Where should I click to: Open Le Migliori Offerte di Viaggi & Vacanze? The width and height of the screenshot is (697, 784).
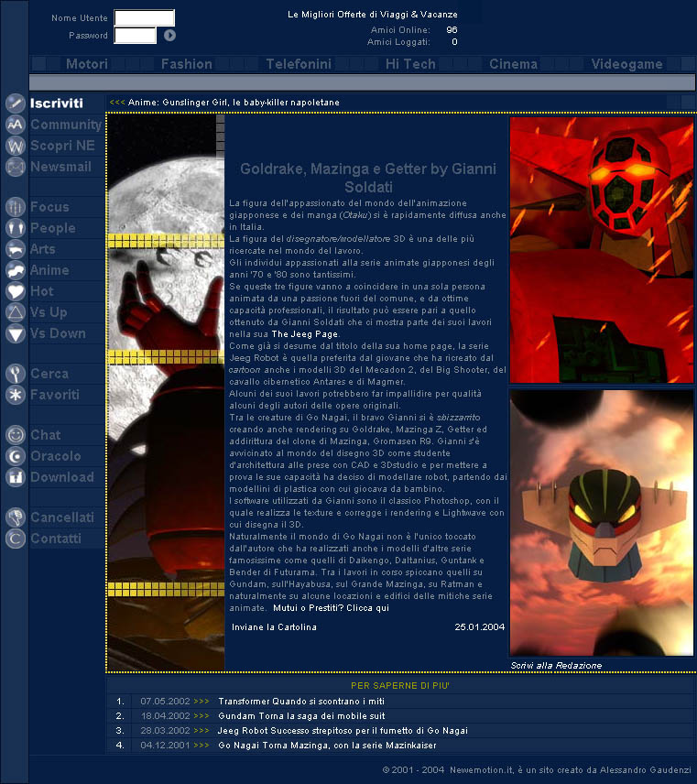coord(373,15)
